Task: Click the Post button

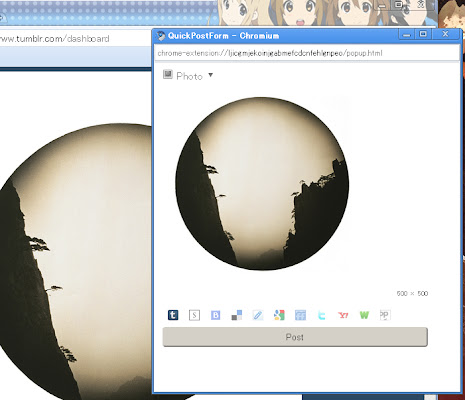Action: (295, 337)
